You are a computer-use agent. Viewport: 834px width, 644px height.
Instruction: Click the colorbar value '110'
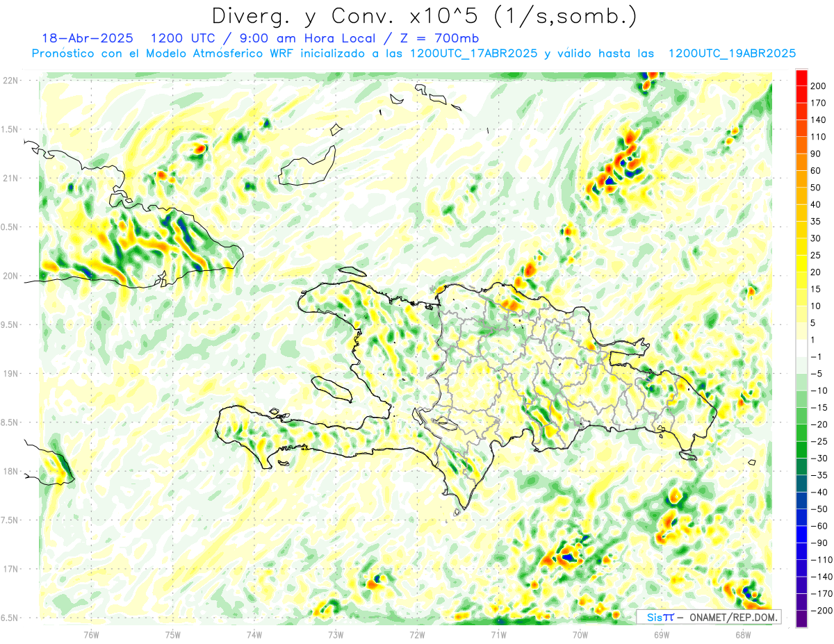click(818, 137)
